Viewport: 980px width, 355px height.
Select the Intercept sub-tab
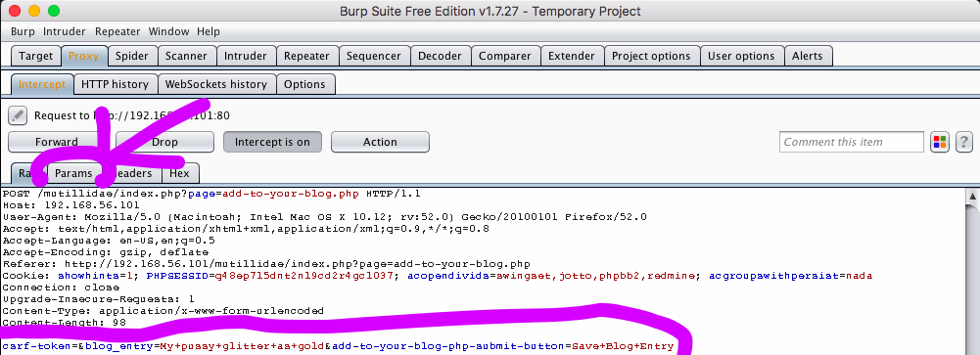coord(42,84)
